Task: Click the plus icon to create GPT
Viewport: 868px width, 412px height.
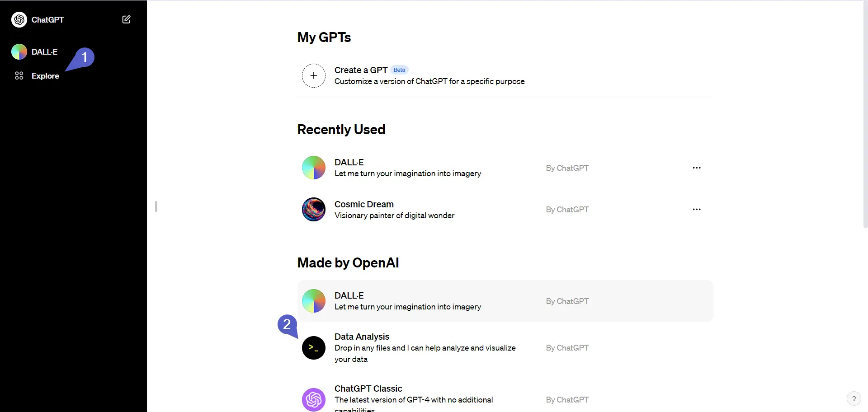Action: 314,75
